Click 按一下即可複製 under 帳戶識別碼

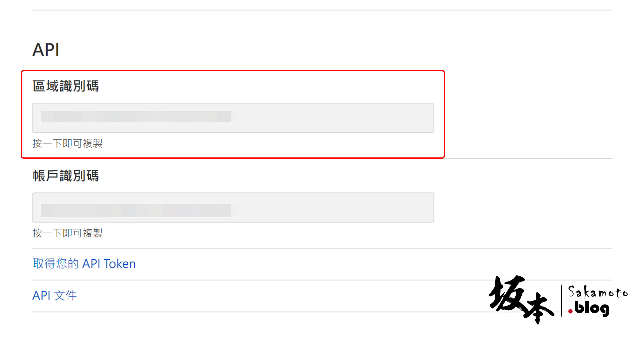67,233
